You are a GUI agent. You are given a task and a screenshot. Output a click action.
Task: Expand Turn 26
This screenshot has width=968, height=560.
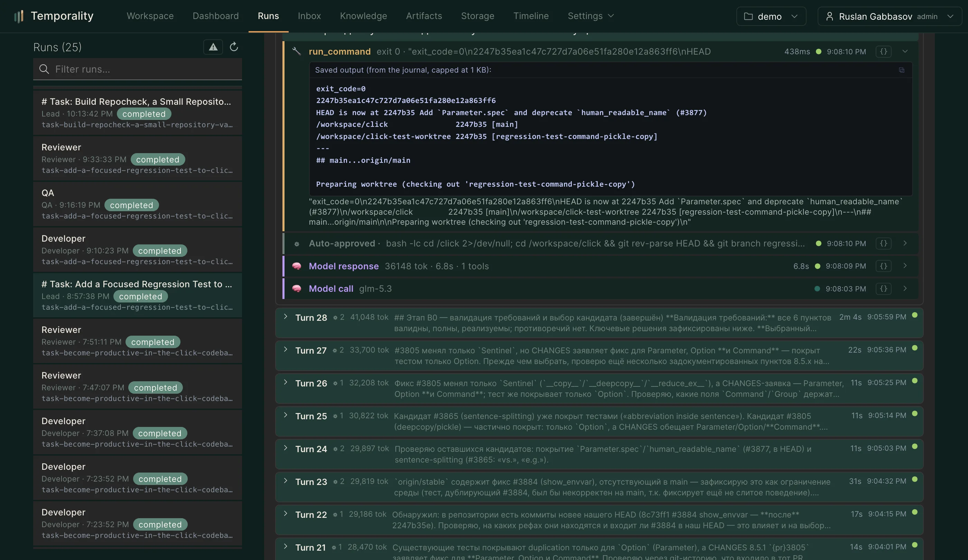286,382
